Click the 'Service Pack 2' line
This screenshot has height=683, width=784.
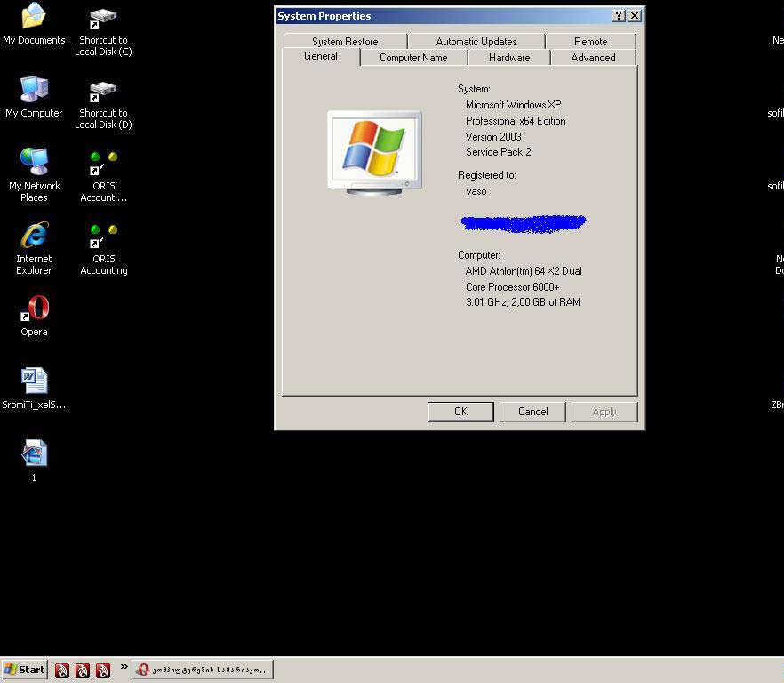[x=498, y=152]
